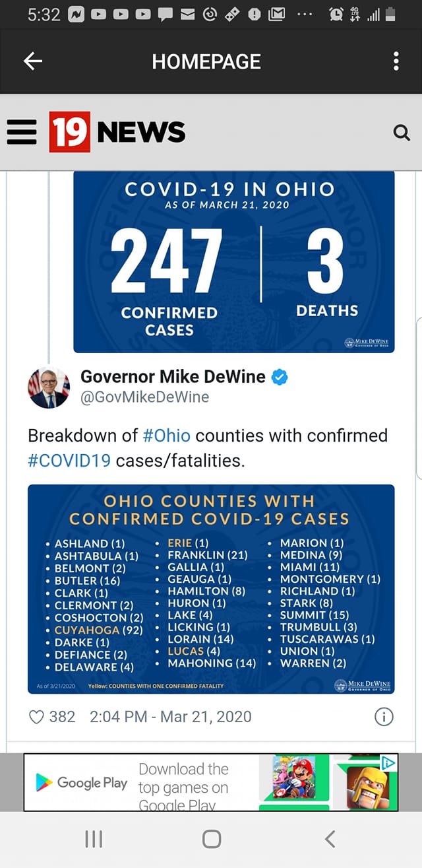Like the tweet with the heart icon
Screen dimensions: 422x868
tap(37, 716)
